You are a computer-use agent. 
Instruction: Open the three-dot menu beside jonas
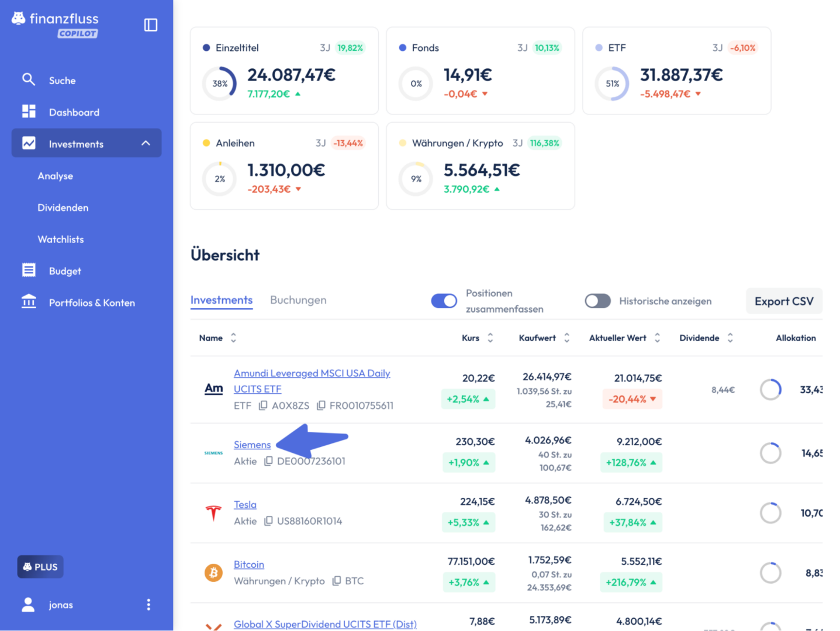click(148, 605)
